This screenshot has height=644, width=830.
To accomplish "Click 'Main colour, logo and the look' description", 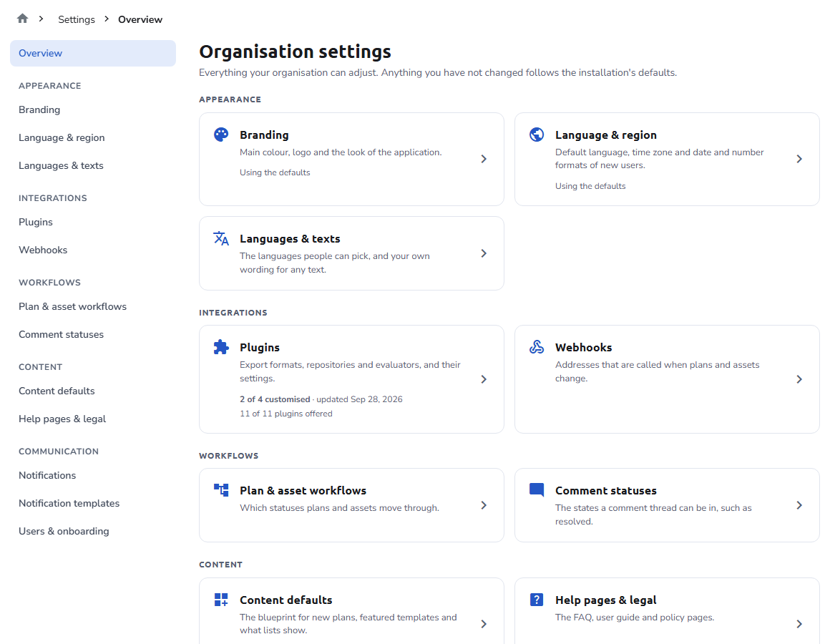I will point(341,152).
